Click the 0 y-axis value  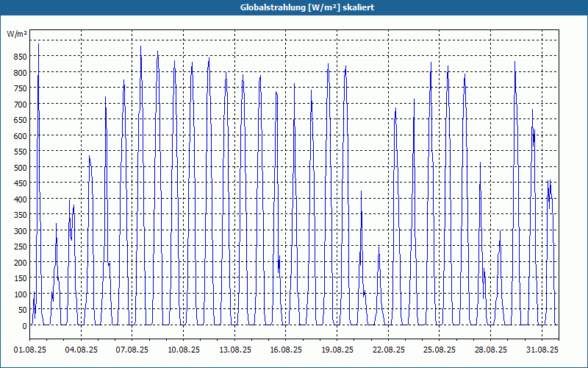click(24, 326)
